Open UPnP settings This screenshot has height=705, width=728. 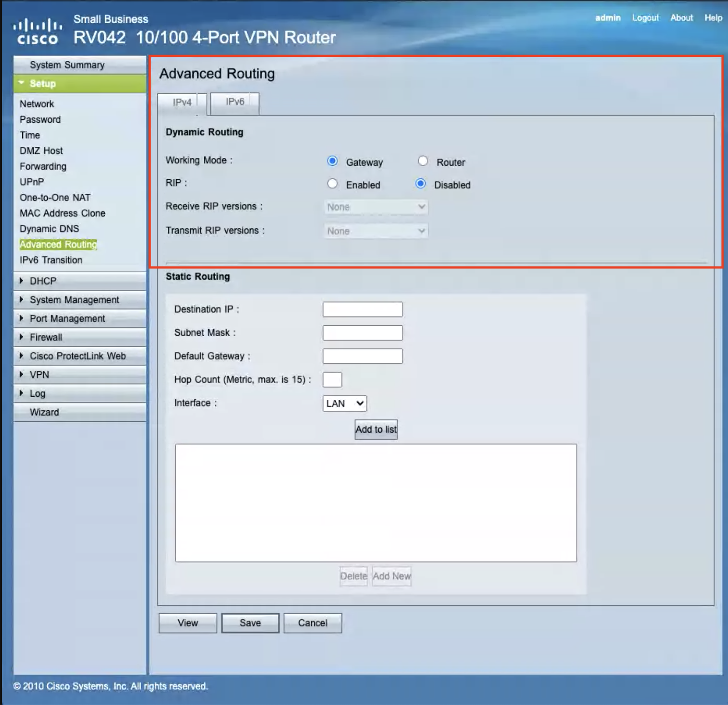[x=32, y=182]
